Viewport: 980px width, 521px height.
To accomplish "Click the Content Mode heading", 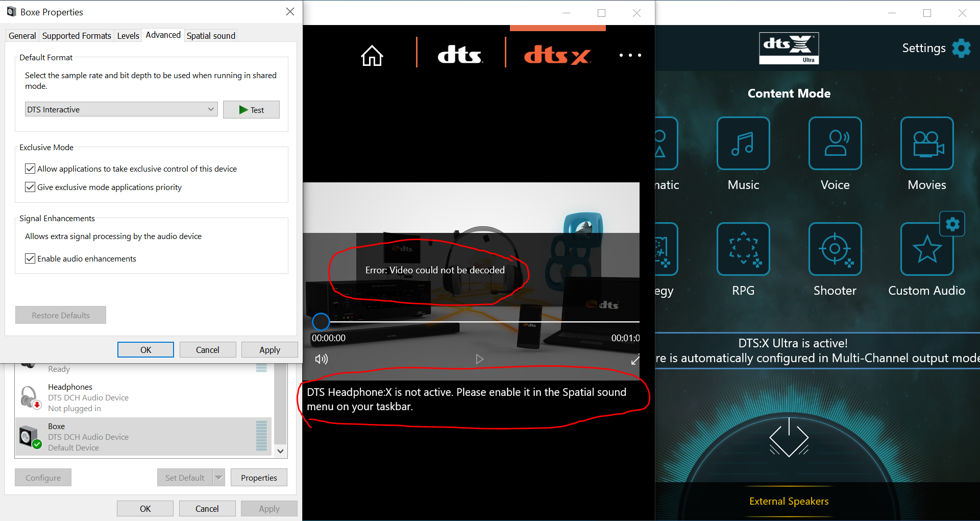I will (x=789, y=93).
